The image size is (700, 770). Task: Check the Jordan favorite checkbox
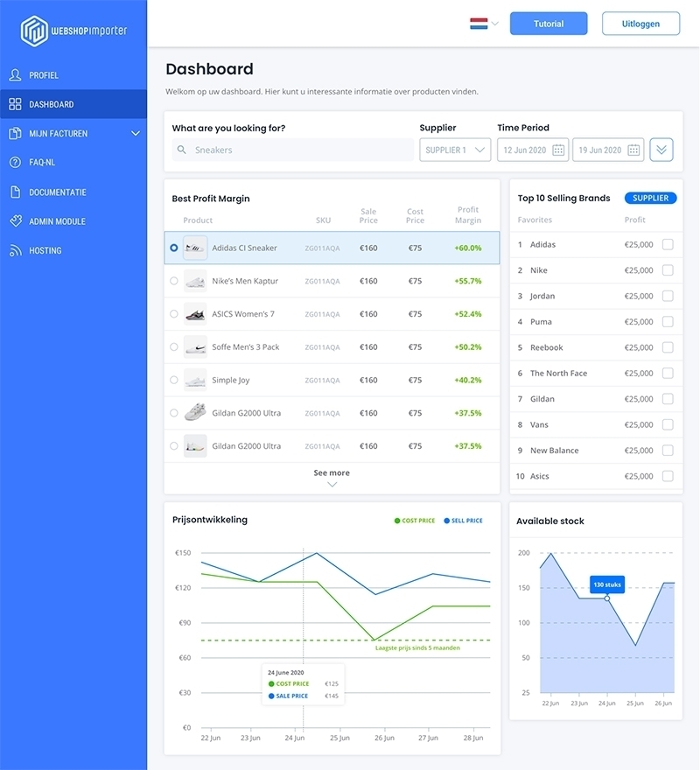(668, 296)
